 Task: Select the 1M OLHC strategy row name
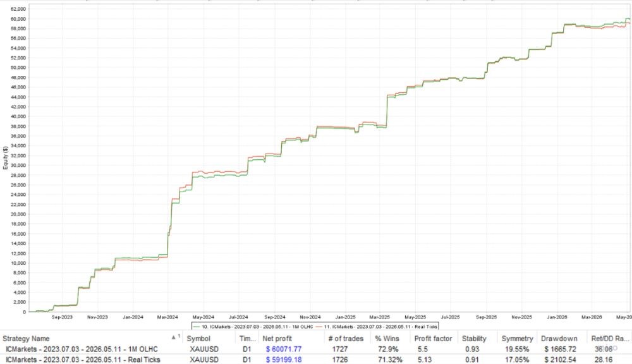pyautogui.click(x=82, y=349)
